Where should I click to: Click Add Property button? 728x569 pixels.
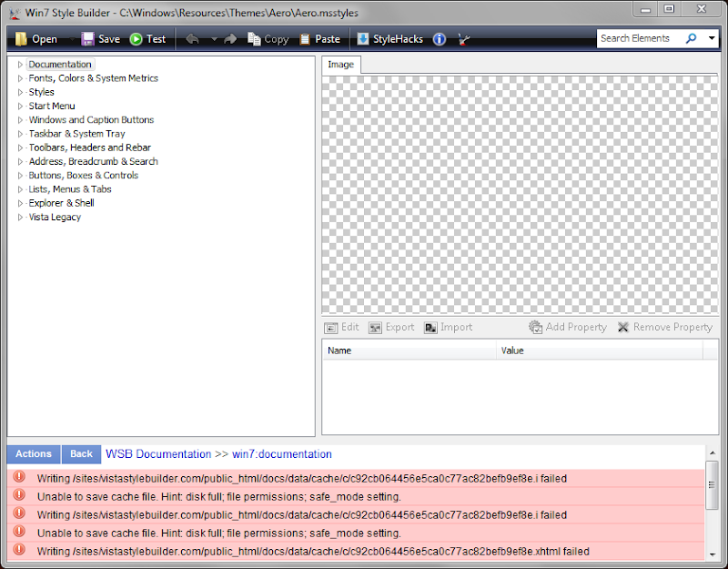tap(567, 328)
